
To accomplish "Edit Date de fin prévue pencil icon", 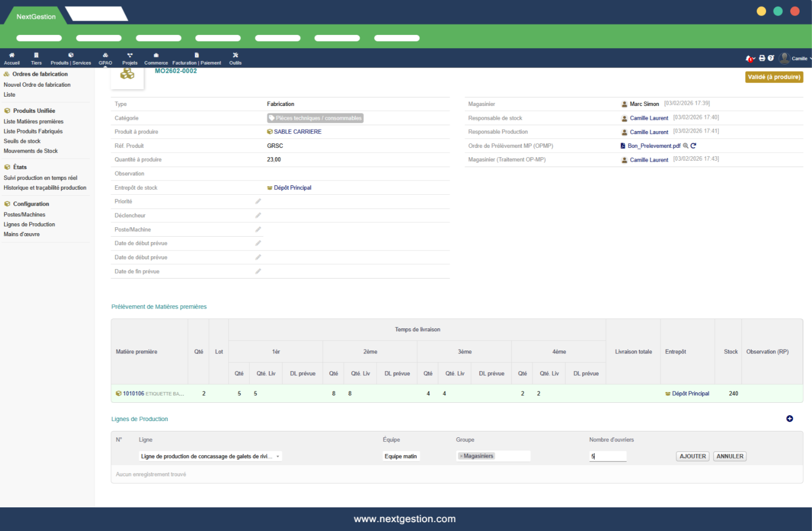I will [x=258, y=272].
